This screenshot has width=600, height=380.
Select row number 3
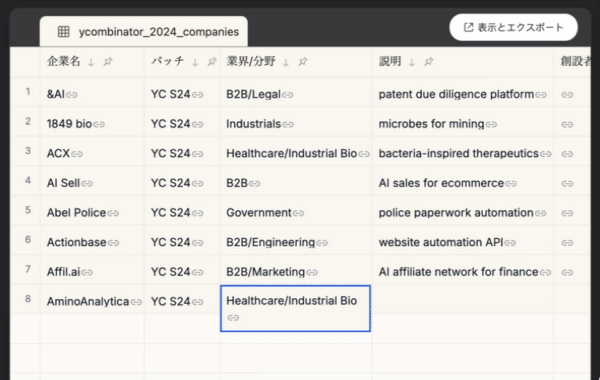click(x=28, y=151)
